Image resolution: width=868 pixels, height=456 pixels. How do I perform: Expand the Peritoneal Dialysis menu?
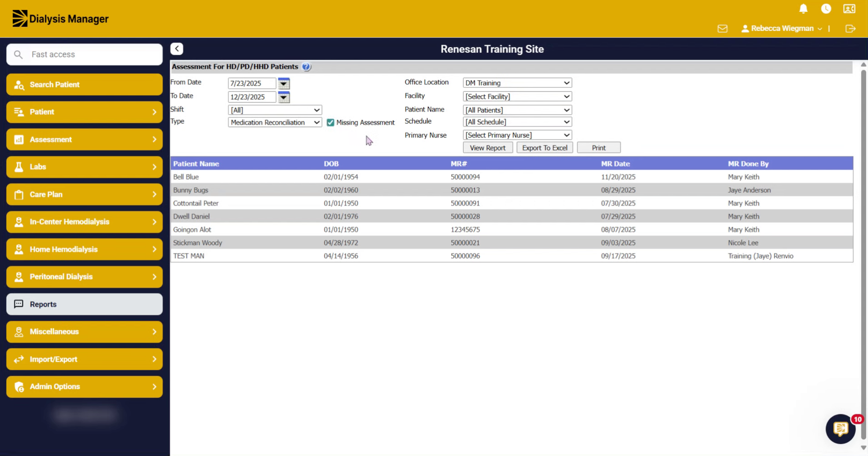click(84, 277)
